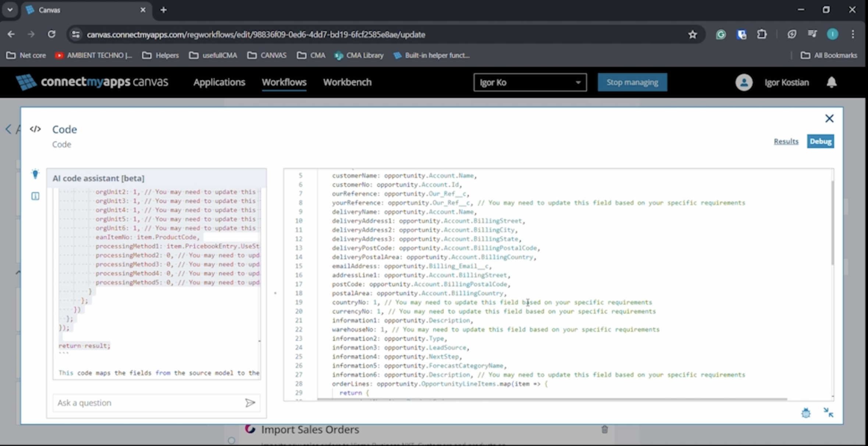Click the address bar URL
The width and height of the screenshot is (868, 446).
click(256, 35)
